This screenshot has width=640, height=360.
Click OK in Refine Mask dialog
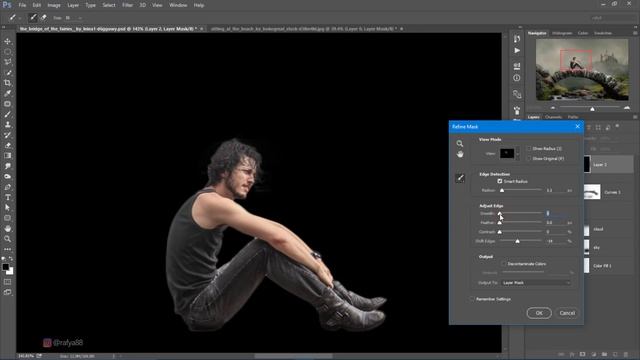(x=539, y=313)
